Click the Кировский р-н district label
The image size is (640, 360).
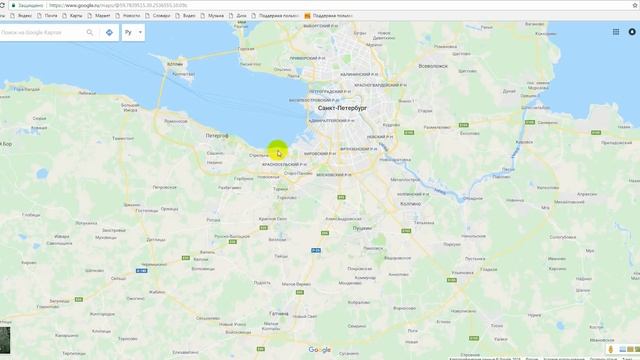pos(320,153)
